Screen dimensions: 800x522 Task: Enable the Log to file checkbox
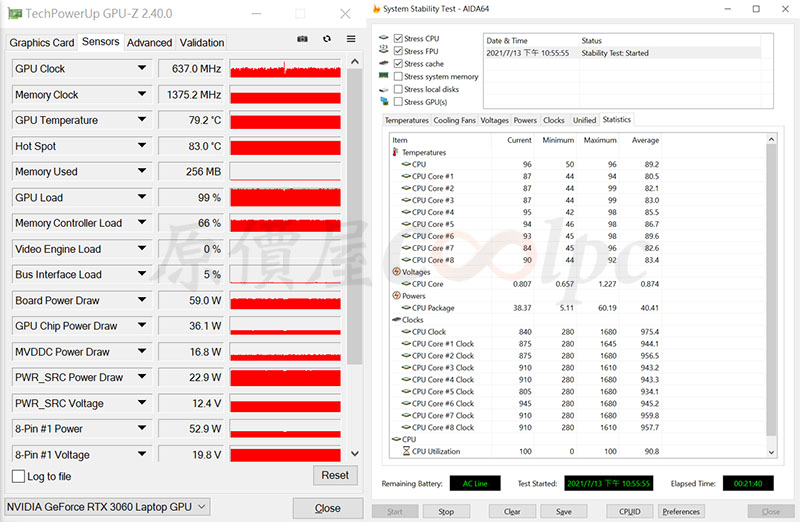coord(18,476)
